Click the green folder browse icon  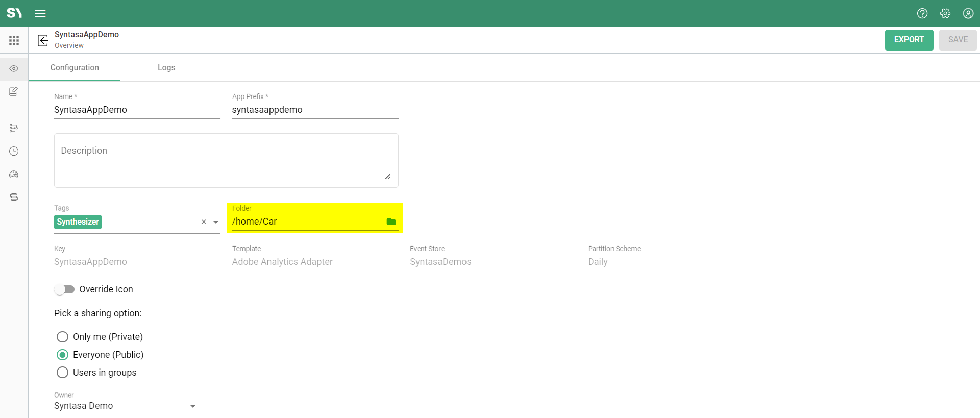[391, 222]
